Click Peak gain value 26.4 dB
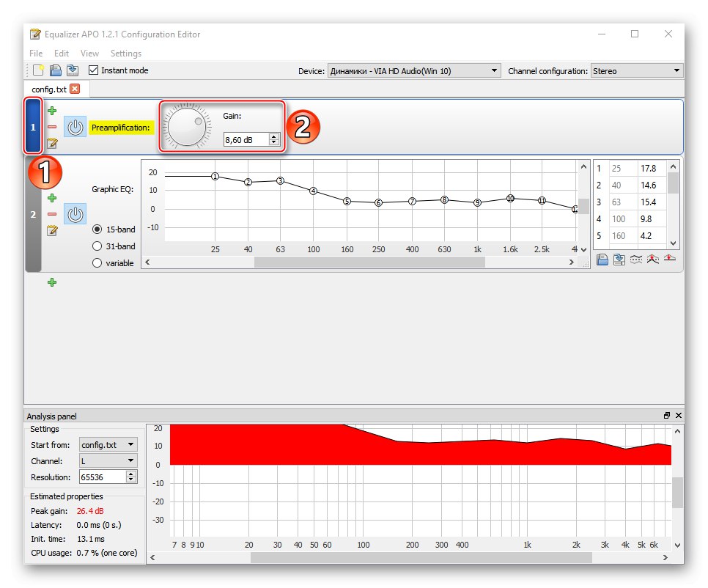Image resolution: width=708 pixels, height=588 pixels. [90, 511]
